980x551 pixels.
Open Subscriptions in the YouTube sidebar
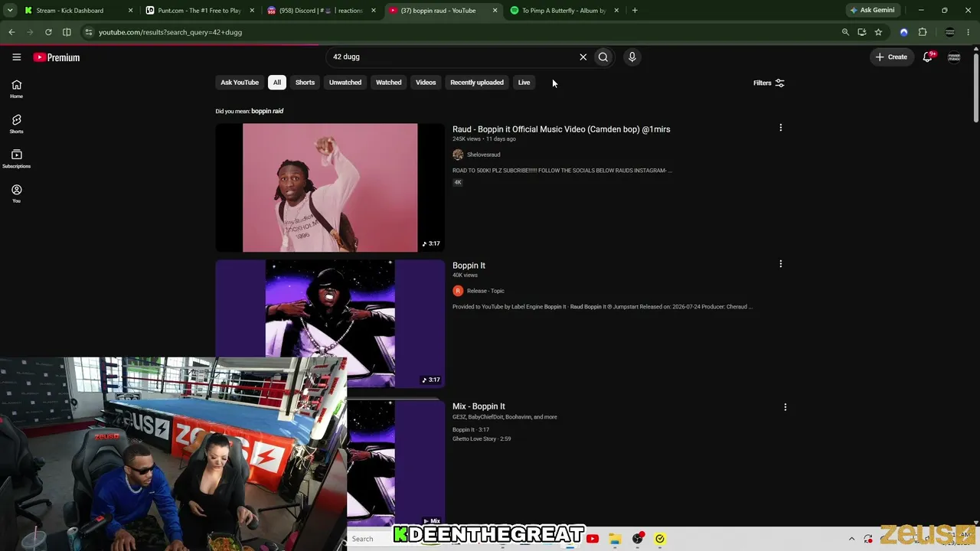coord(16,158)
